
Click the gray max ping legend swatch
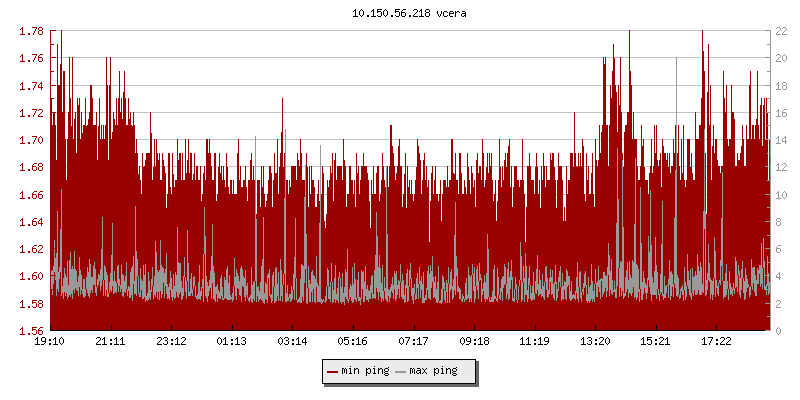(x=401, y=372)
